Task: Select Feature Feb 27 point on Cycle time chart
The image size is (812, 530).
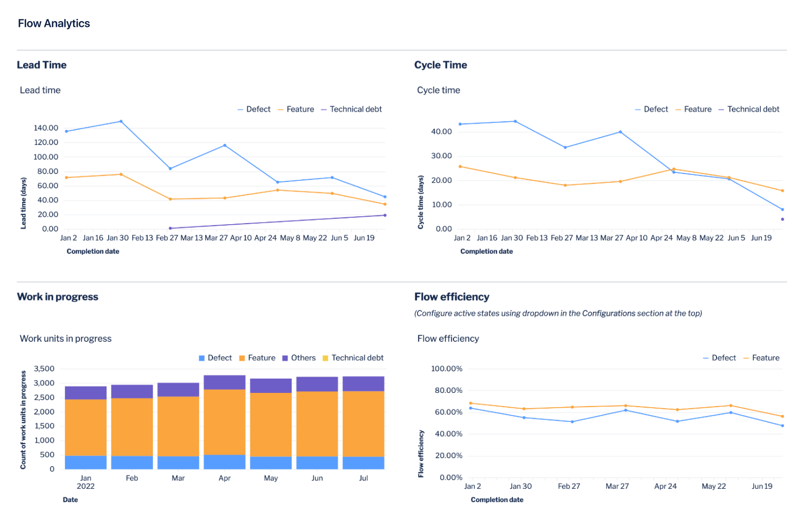Action: 565,185
